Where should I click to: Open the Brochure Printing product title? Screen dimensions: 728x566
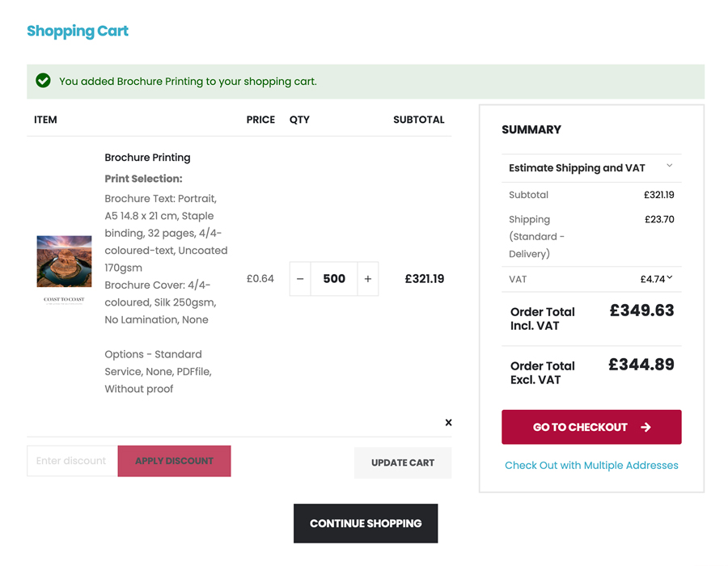click(147, 158)
